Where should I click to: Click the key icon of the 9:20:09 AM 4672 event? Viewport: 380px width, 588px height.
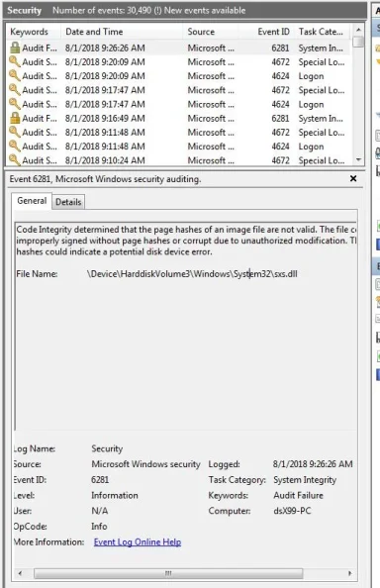tap(15, 62)
